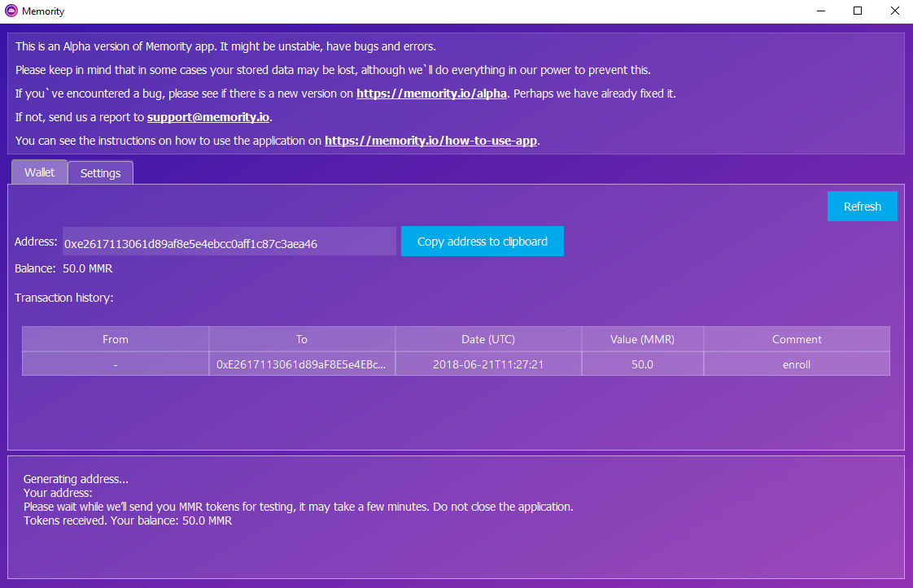Select the enroll comment cell
This screenshot has width=913, height=588.
pos(797,364)
